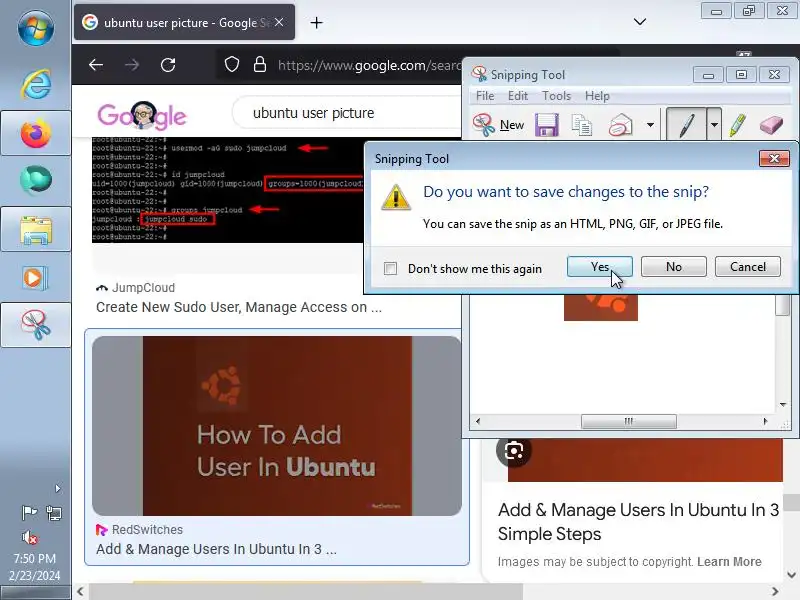The image size is (800, 600).
Task: Click the preview panel scroll-down chevron
Action: click(x=791, y=575)
